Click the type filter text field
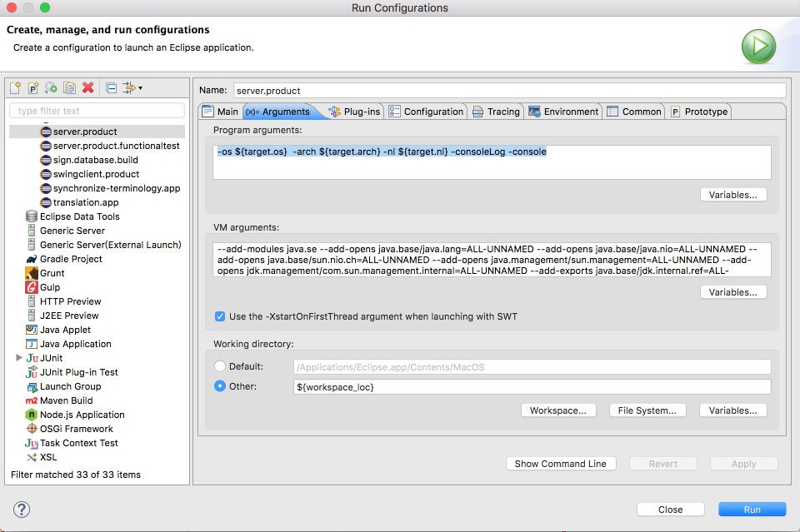Screen dimensions: 800x532 [x=97, y=111]
